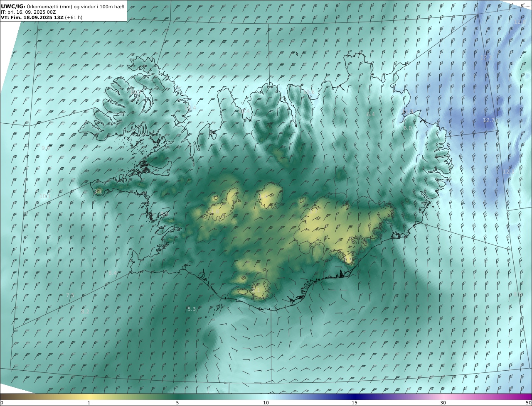This screenshot has height=406, width=532.
Task: Click the 15 tick on the color scale
Action: click(x=355, y=403)
